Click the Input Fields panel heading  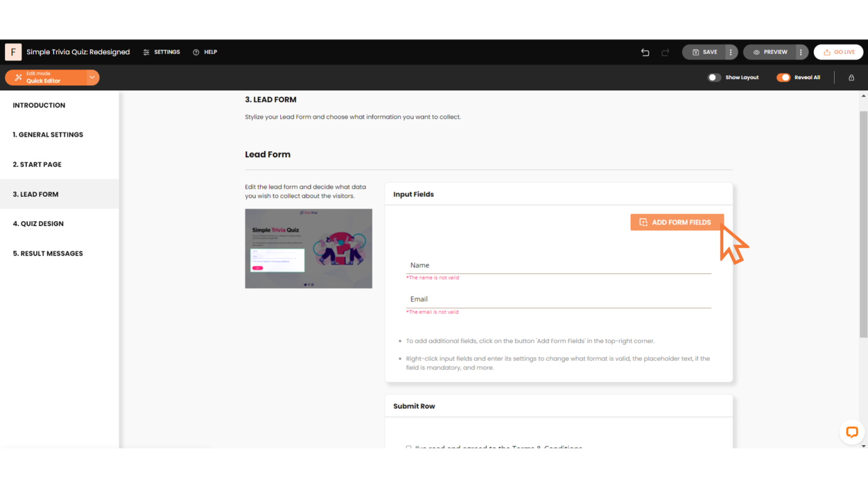414,194
